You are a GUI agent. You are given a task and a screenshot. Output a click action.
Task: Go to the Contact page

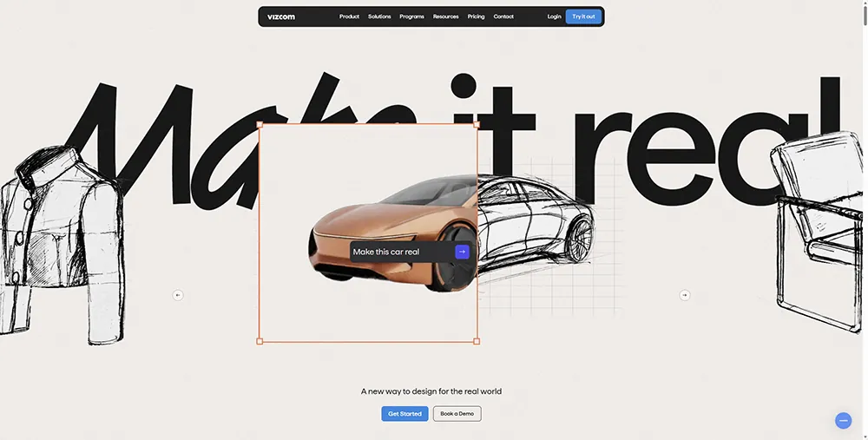[503, 16]
